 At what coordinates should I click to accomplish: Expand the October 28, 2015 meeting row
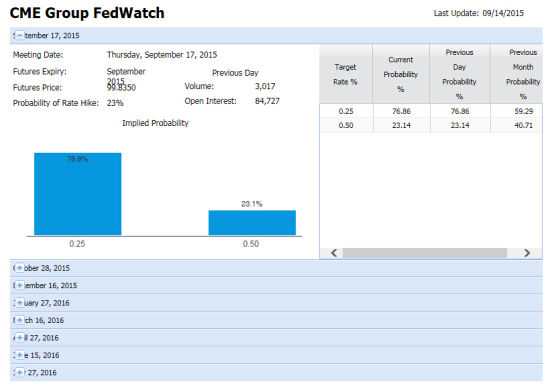(20, 268)
